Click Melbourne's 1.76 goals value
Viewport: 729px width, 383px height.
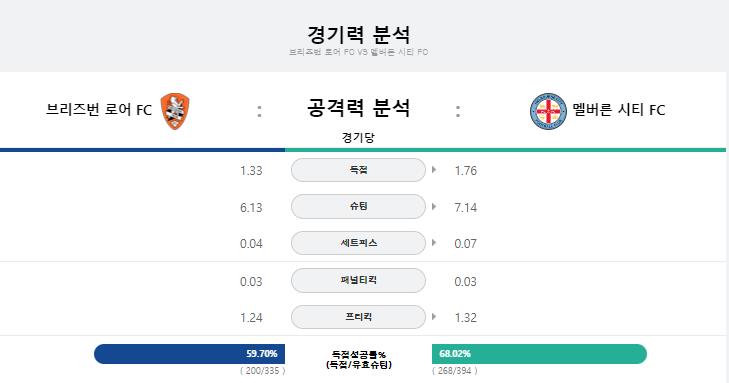[466, 171]
